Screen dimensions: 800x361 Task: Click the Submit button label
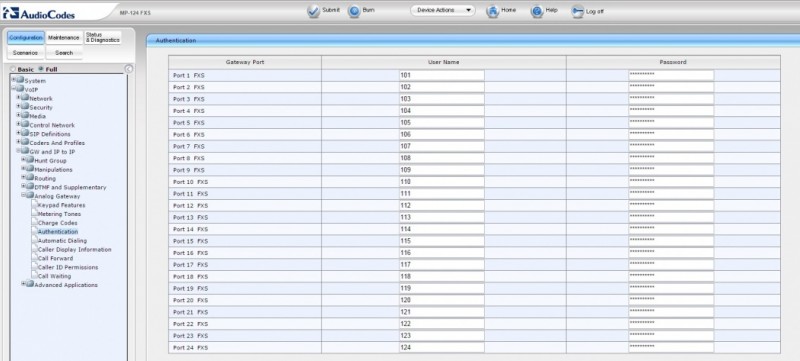(331, 10)
